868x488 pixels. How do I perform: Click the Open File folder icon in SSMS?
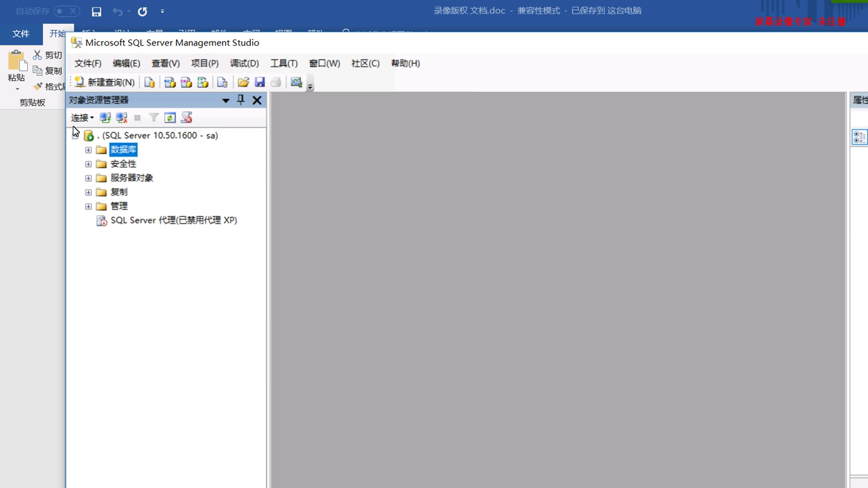(x=243, y=82)
